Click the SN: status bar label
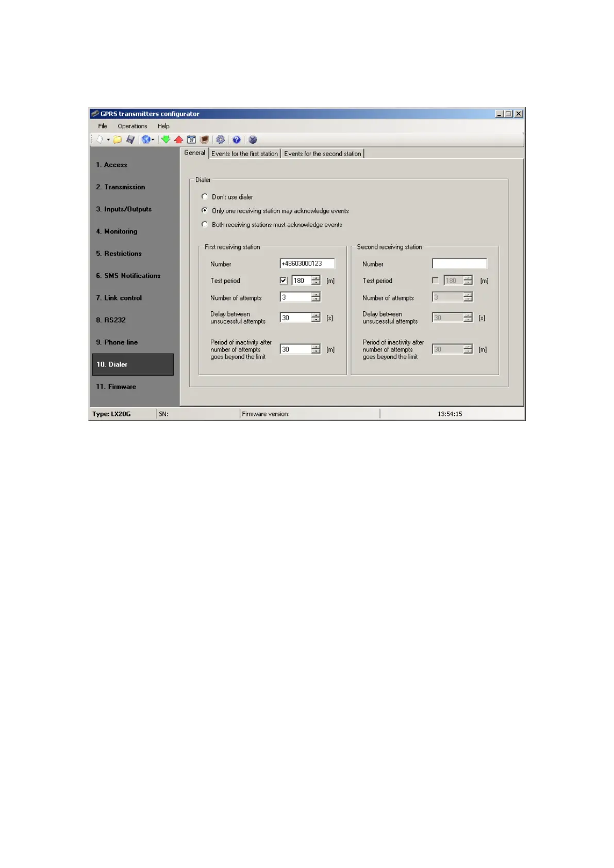This screenshot has width=614, height=868. click(x=163, y=414)
